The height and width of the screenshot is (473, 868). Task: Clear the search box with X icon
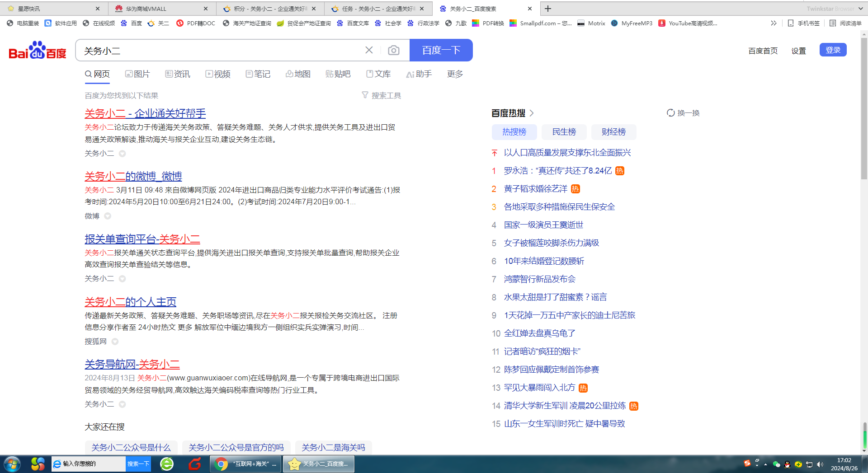tap(369, 50)
